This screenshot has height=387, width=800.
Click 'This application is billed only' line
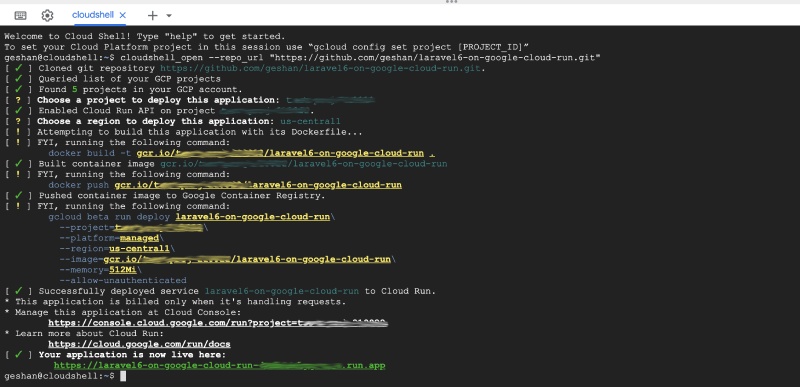175,302
